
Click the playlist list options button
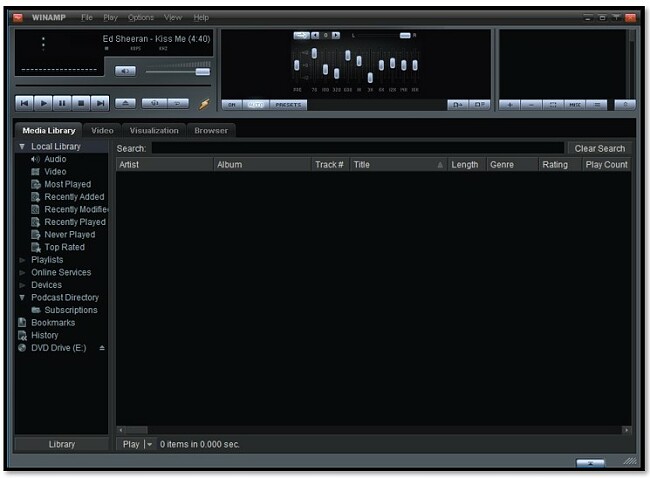click(x=597, y=105)
